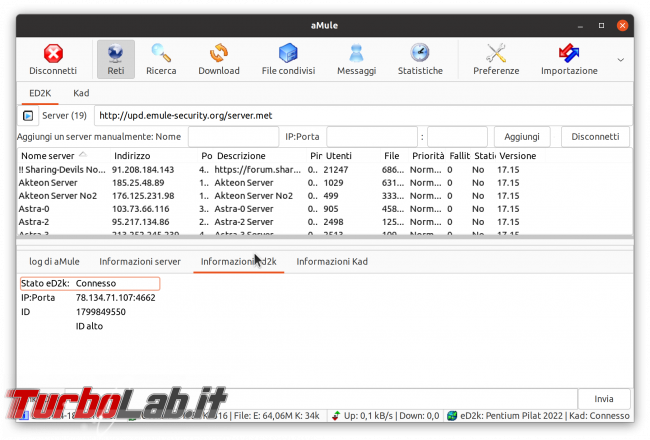
Task: Maximize the aMule window
Action: click(601, 26)
